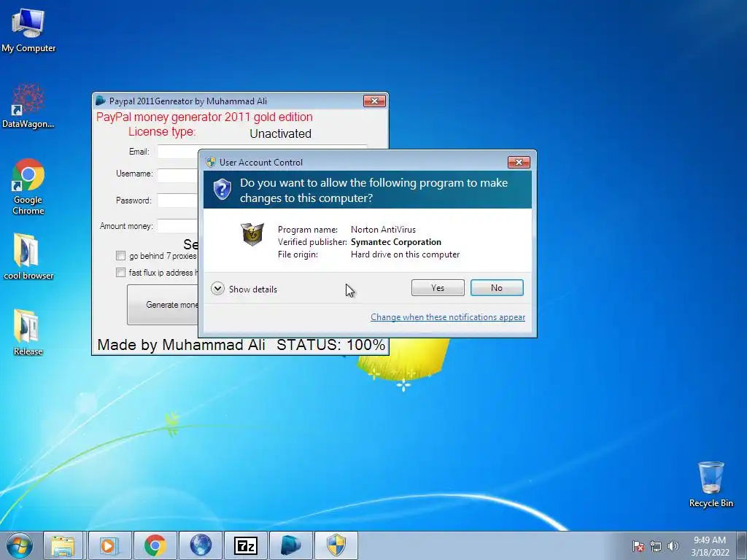747x560 pixels.
Task: Click Symantec Corporation publisher text
Action: click(396, 242)
